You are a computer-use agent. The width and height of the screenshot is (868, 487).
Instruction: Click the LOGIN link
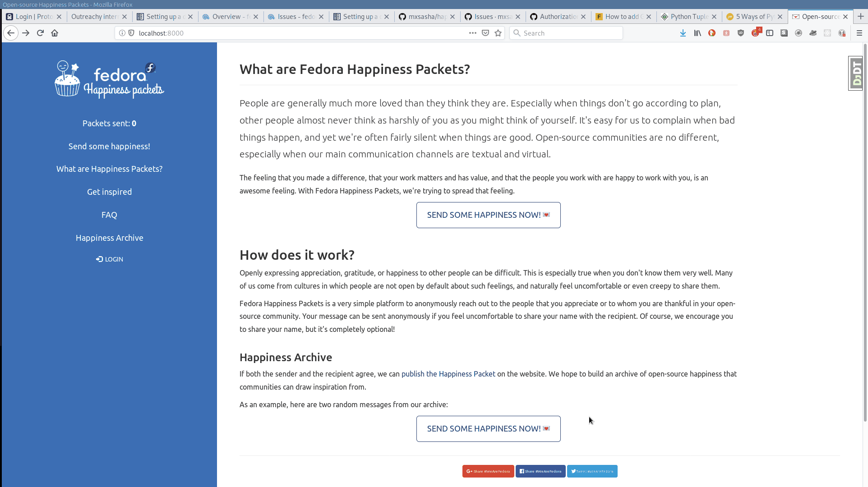[x=109, y=259]
